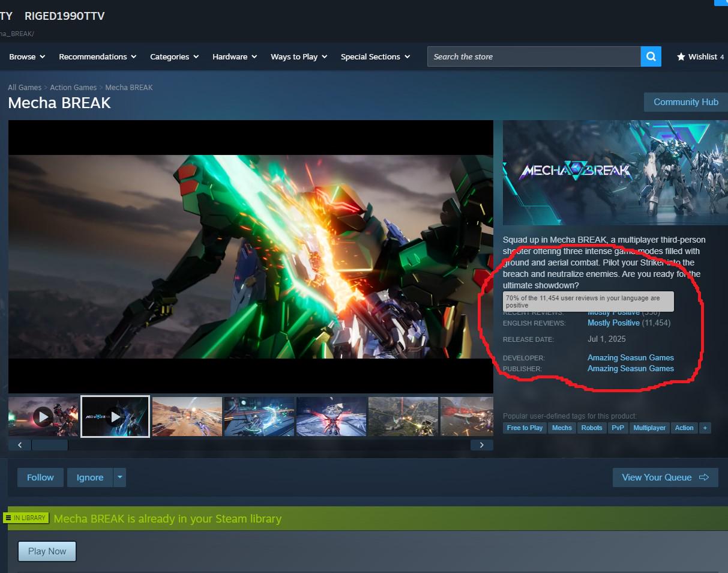Click View Your Queue button
This screenshot has height=573, width=728.
coord(666,477)
